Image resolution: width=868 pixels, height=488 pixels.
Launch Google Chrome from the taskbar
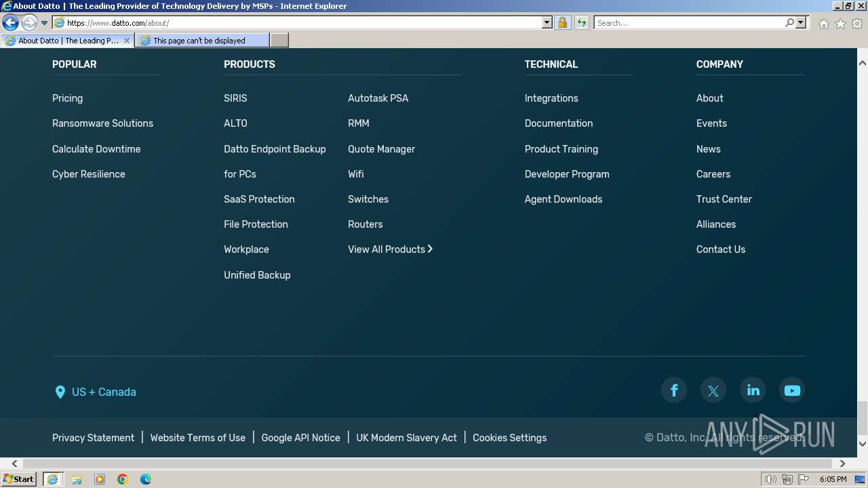point(123,479)
